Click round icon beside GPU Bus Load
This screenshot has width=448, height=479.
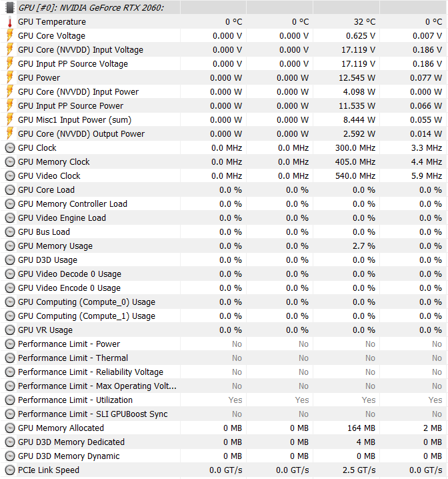10,232
